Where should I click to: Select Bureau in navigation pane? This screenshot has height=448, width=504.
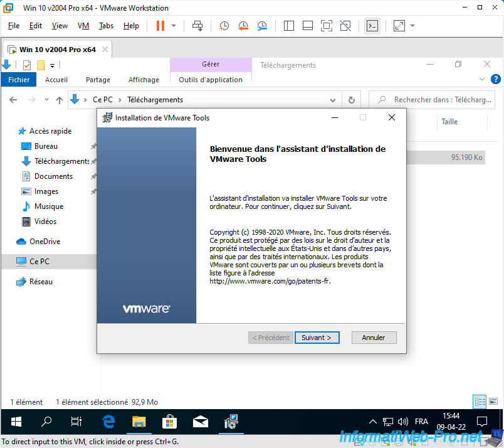click(x=46, y=146)
